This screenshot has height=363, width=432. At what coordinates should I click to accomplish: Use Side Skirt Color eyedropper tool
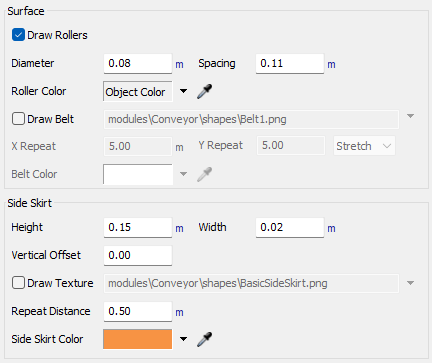click(204, 339)
